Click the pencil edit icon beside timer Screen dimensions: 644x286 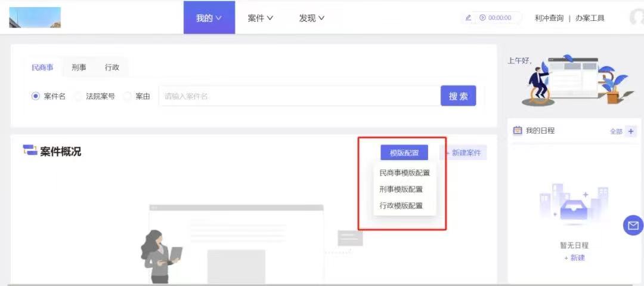point(468,18)
